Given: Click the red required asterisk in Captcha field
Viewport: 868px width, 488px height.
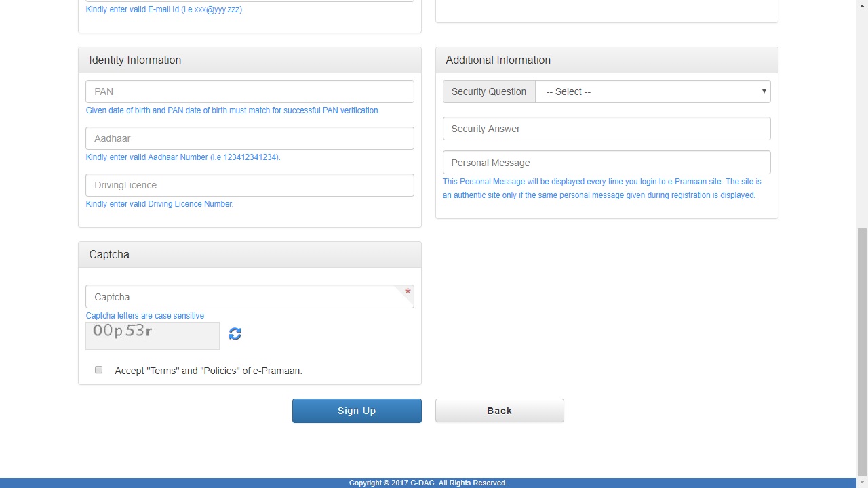Looking at the screenshot, I should [408, 292].
